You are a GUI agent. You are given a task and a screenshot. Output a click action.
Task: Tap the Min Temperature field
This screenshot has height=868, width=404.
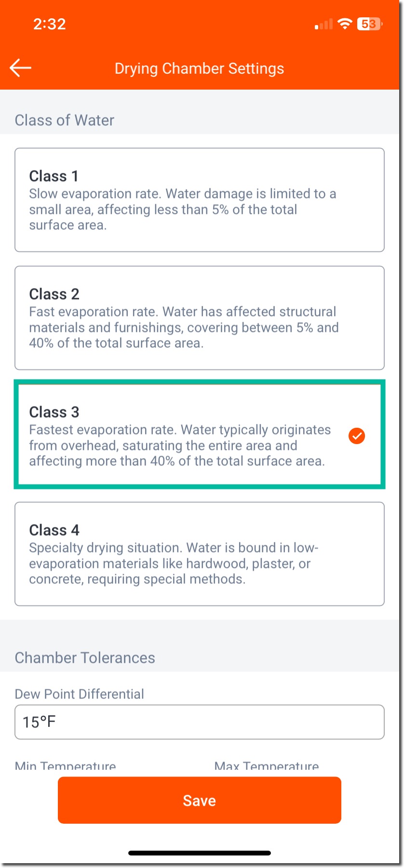coord(65,765)
